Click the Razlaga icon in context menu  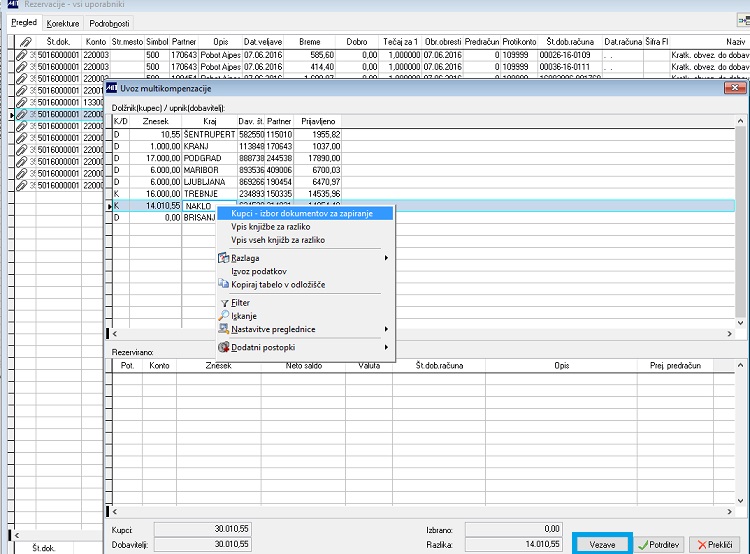tap(223, 258)
